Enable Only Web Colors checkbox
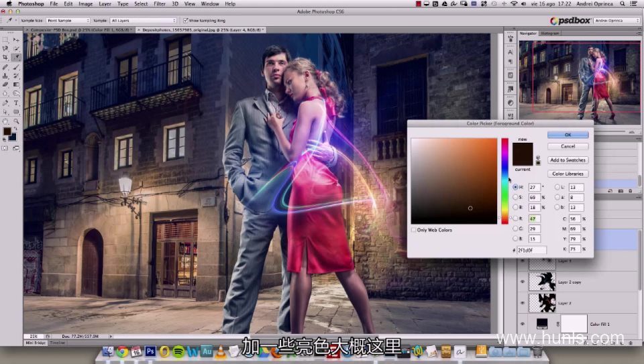Viewport: 644px width, 364px height. click(x=414, y=230)
